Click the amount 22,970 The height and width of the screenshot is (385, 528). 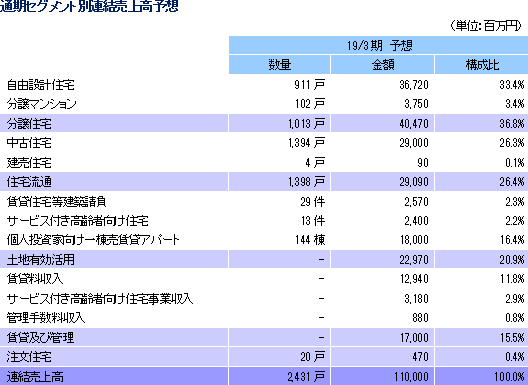click(x=414, y=260)
